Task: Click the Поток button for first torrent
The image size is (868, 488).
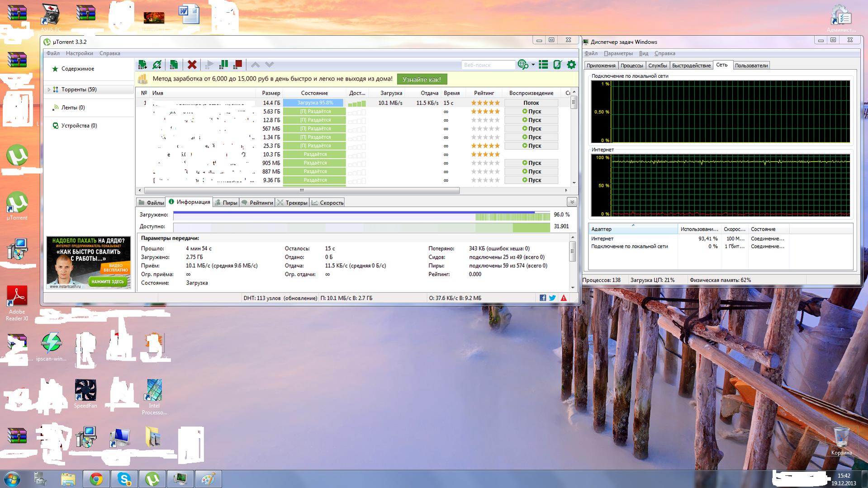Action: (x=531, y=103)
